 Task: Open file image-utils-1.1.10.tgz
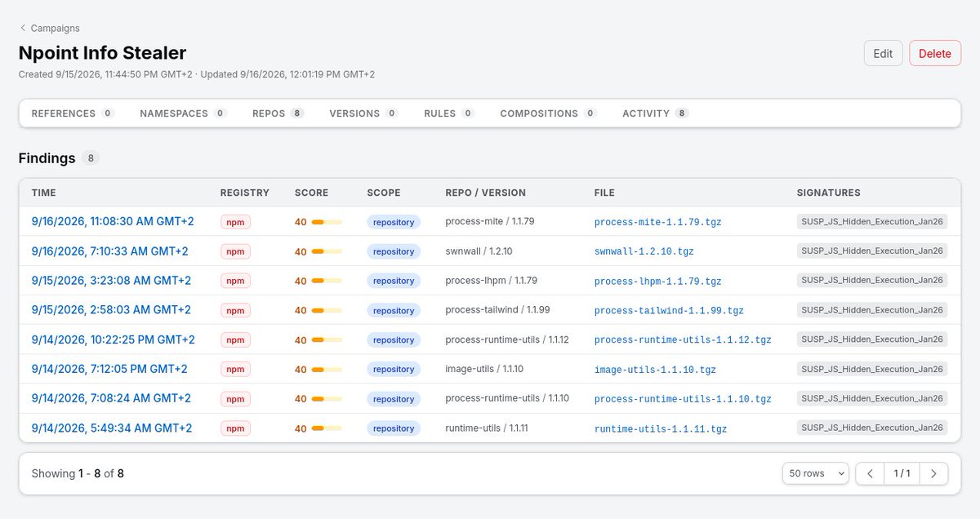tap(655, 370)
